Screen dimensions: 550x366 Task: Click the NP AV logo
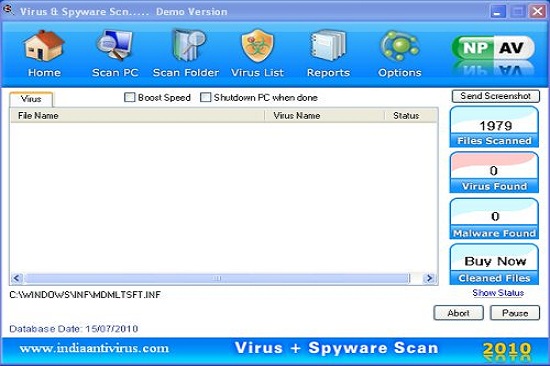coord(493,48)
